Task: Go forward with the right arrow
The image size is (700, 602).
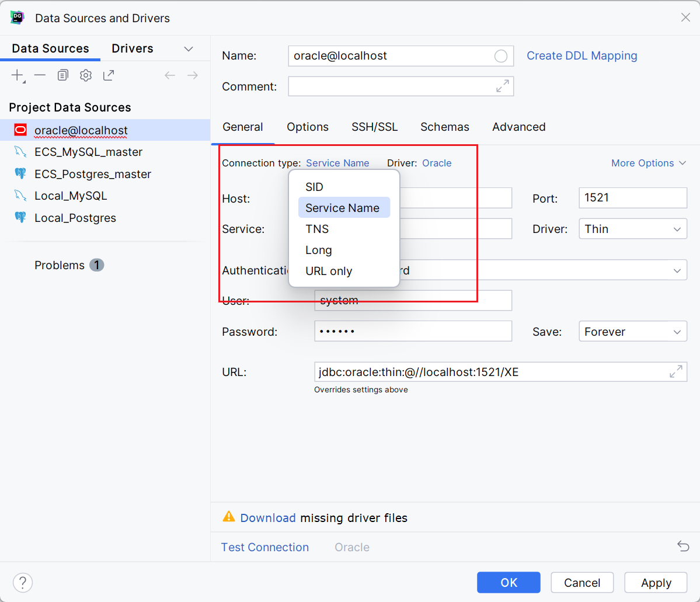Action: pyautogui.click(x=193, y=75)
